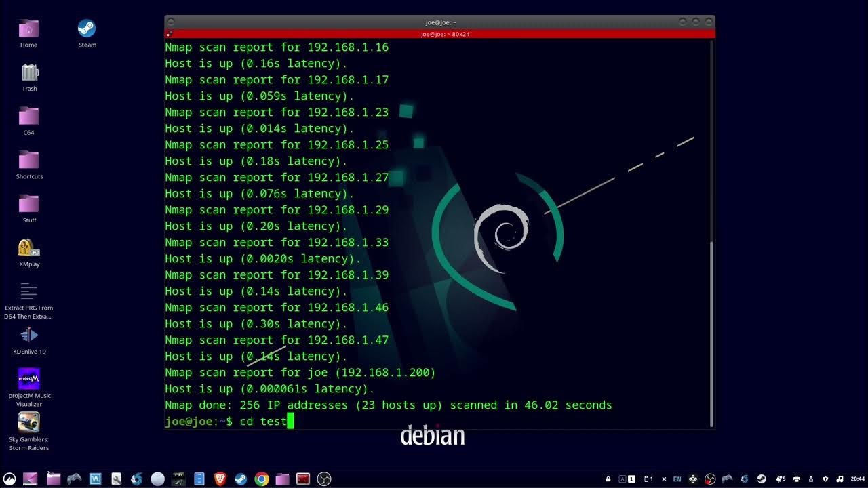Click the blue swirl icon in system tray

tap(745, 479)
